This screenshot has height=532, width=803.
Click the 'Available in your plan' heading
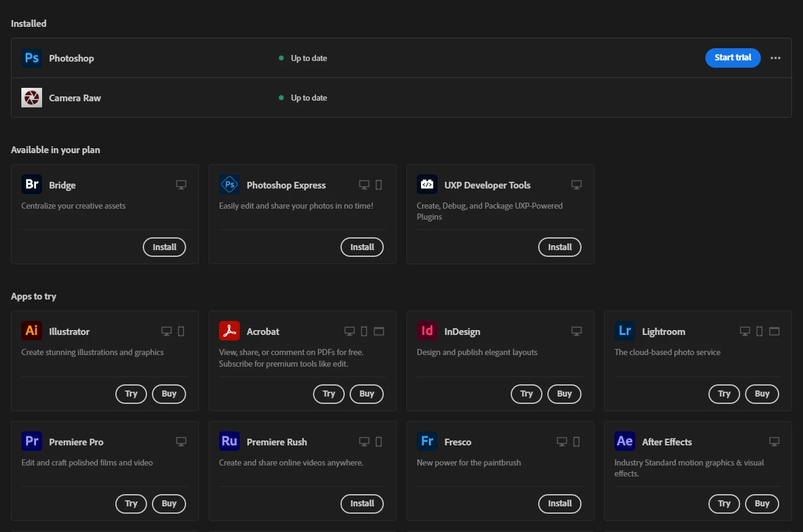[56, 149]
